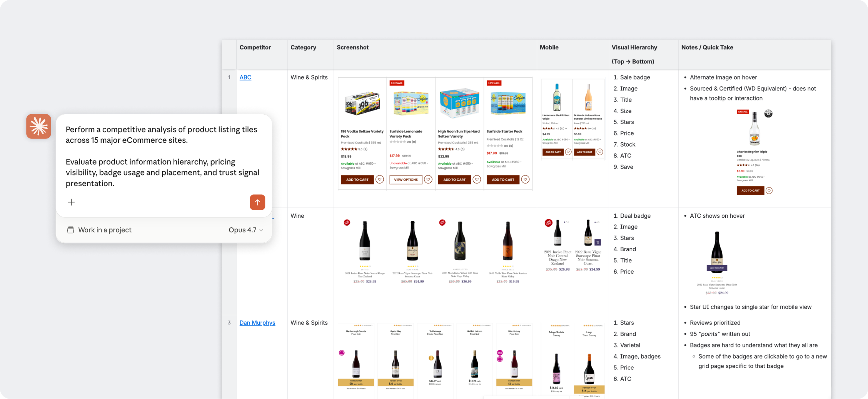Screen dimensions: 868x399
Task: Open the Dan Murphys competitor link
Action: (257, 323)
